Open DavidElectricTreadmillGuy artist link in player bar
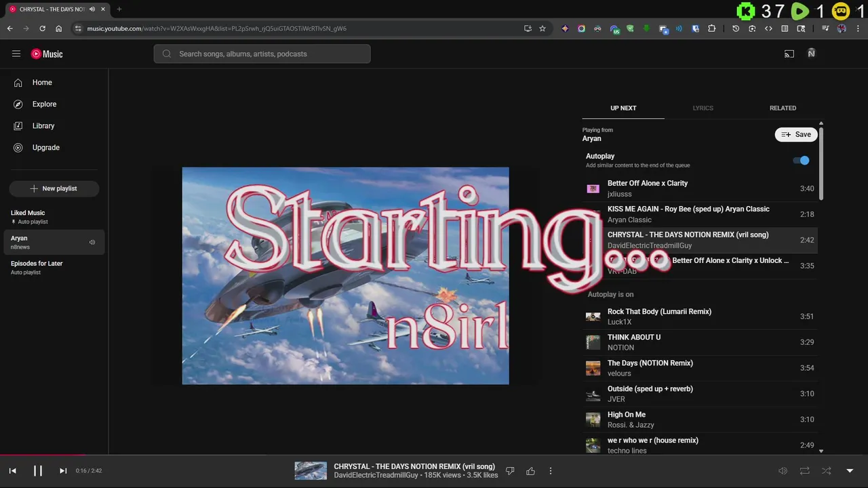 pos(376,476)
